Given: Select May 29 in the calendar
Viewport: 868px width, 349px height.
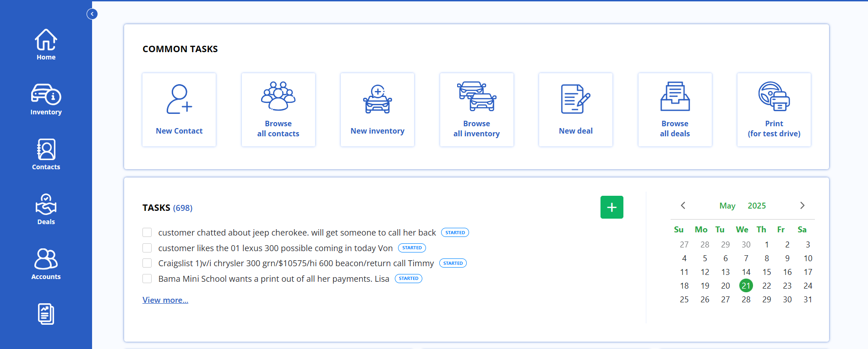Looking at the screenshot, I should click(x=767, y=300).
